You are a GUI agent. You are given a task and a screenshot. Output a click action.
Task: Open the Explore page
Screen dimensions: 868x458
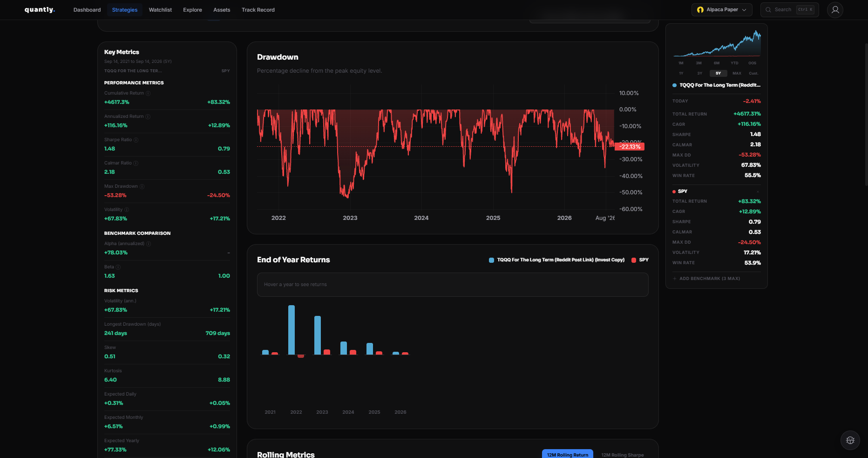click(x=192, y=10)
